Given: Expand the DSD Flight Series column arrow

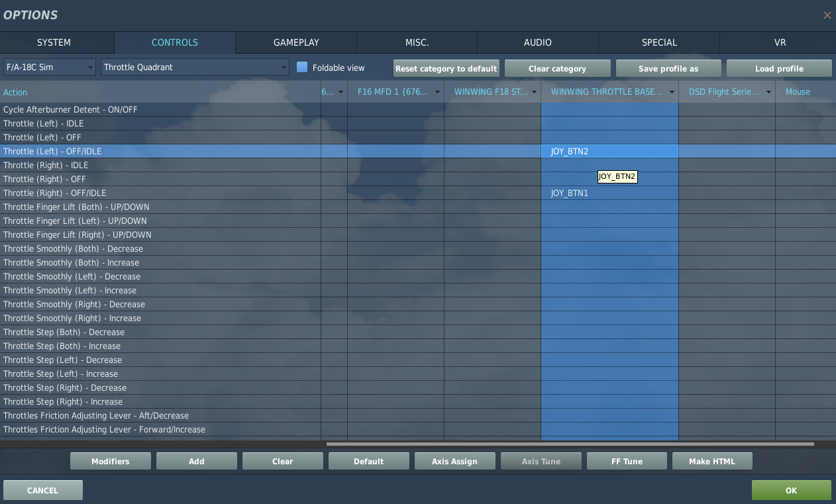Looking at the screenshot, I should click(x=768, y=92).
